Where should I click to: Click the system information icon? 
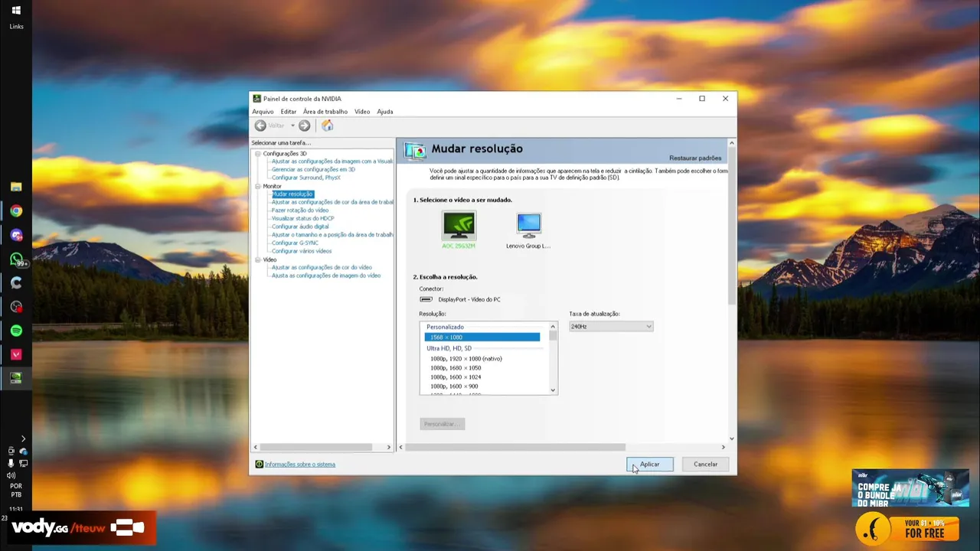click(x=260, y=464)
